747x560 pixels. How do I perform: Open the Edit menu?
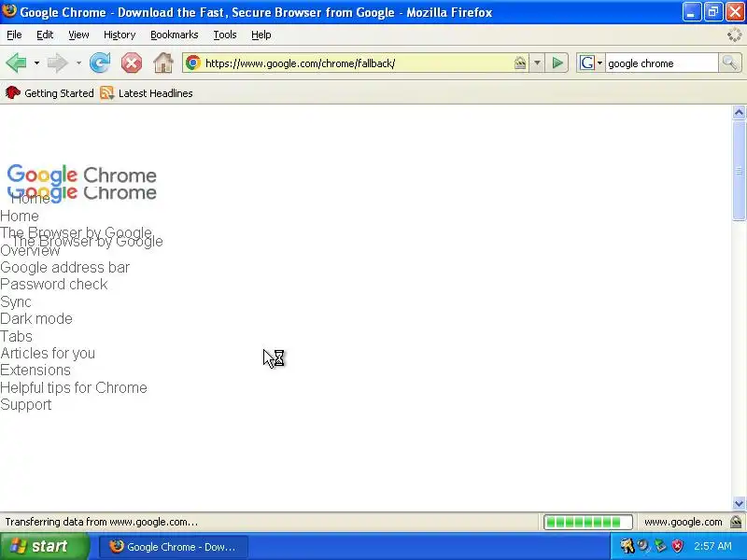click(45, 35)
